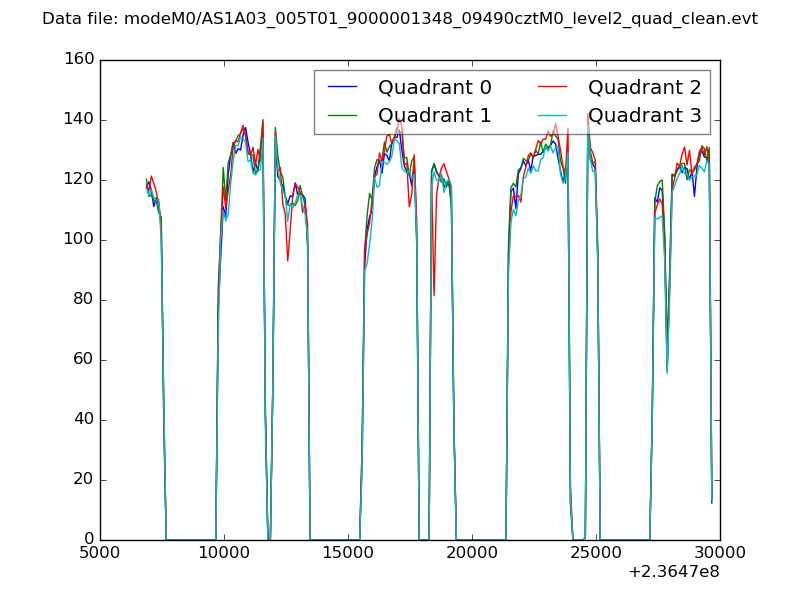The width and height of the screenshot is (800, 600).
Task: Select the Quadrant 1 legend text
Action: pyautogui.click(x=434, y=115)
